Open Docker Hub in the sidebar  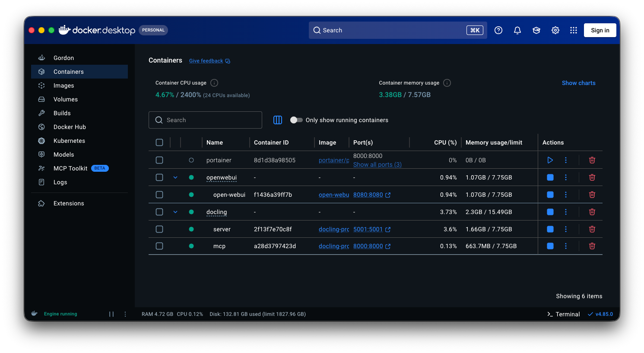[x=79, y=127]
